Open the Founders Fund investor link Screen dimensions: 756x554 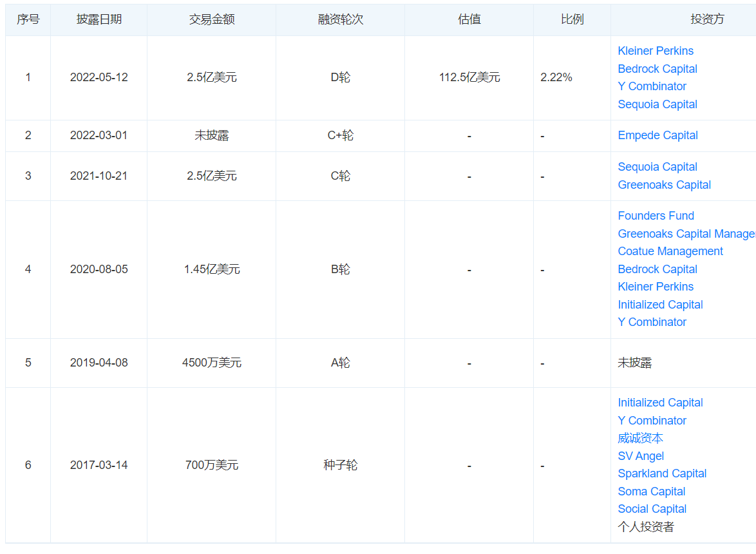[656, 215]
